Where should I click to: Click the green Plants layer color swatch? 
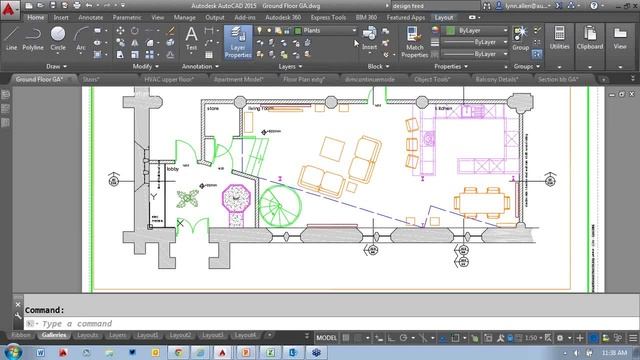click(x=298, y=31)
